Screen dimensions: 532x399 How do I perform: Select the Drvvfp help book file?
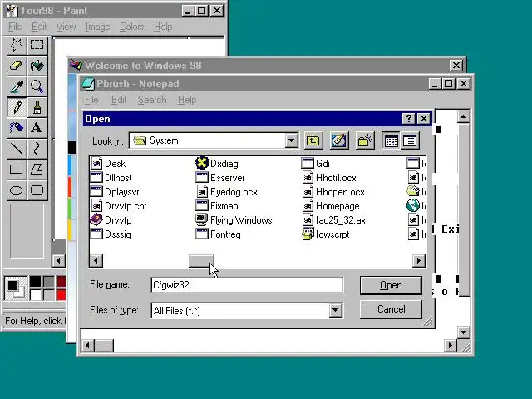(111, 220)
